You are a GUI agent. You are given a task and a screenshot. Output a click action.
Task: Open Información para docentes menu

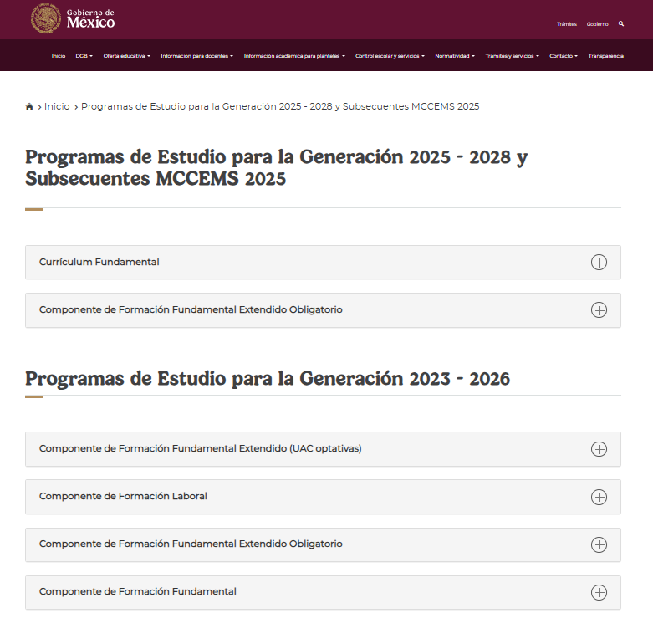coord(196,56)
